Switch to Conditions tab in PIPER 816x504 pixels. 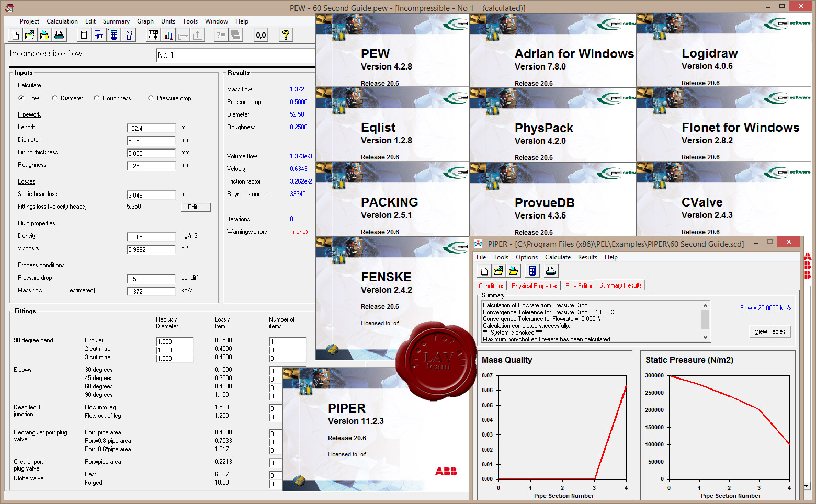(x=491, y=286)
